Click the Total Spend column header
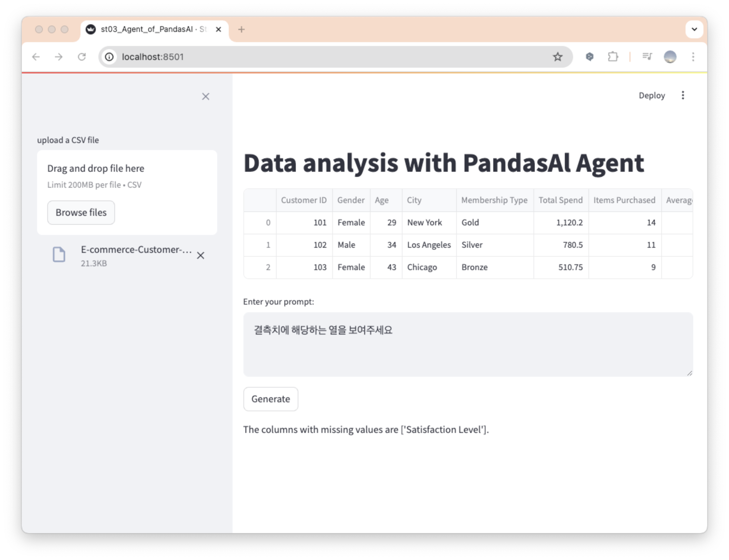The width and height of the screenshot is (729, 560). pyautogui.click(x=560, y=200)
